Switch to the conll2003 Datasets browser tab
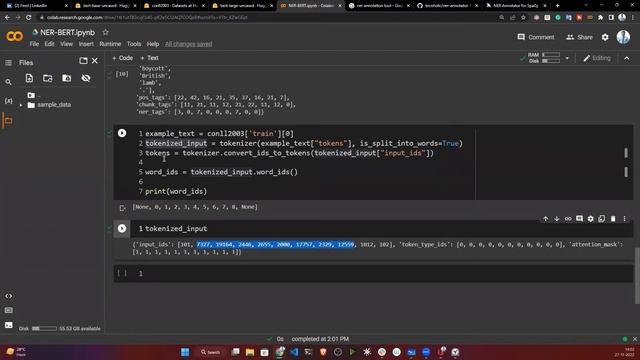Image resolution: width=640 pixels, height=360 pixels. pyautogui.click(x=175, y=6)
